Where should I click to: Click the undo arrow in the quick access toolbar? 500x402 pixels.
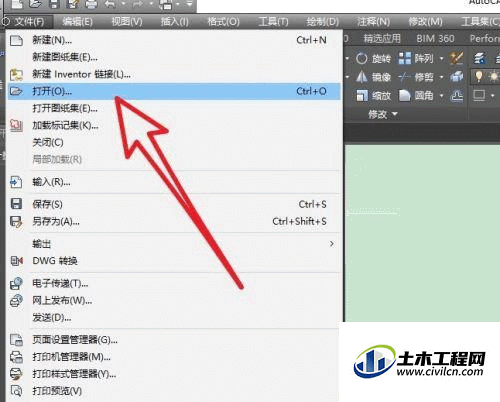click(110, 4)
